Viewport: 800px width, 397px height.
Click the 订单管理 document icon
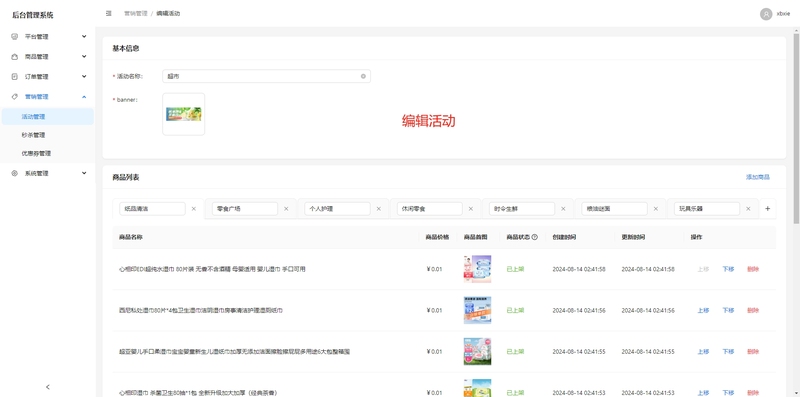point(14,77)
